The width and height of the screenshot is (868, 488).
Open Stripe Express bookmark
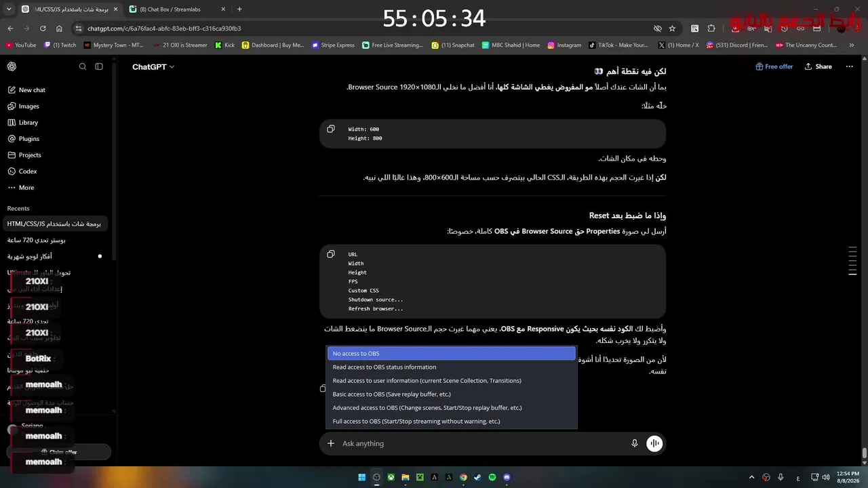tap(333, 45)
